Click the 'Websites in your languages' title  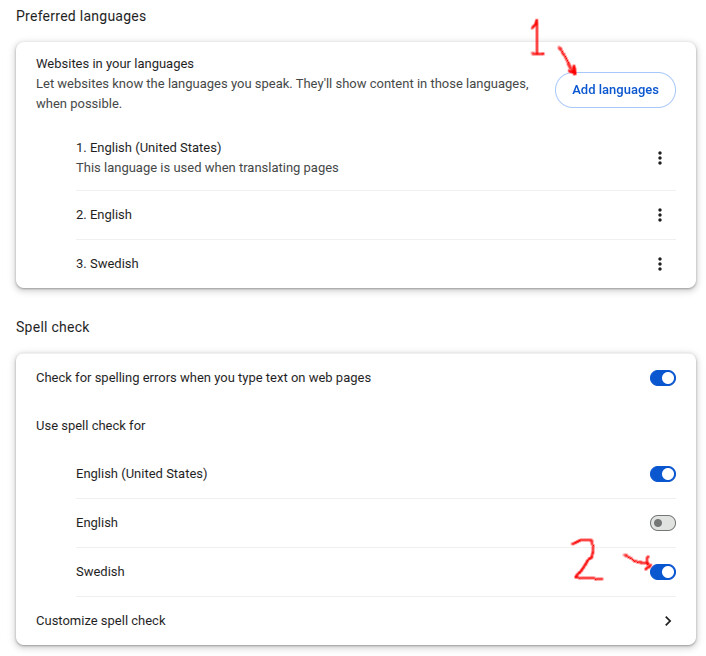tap(115, 64)
